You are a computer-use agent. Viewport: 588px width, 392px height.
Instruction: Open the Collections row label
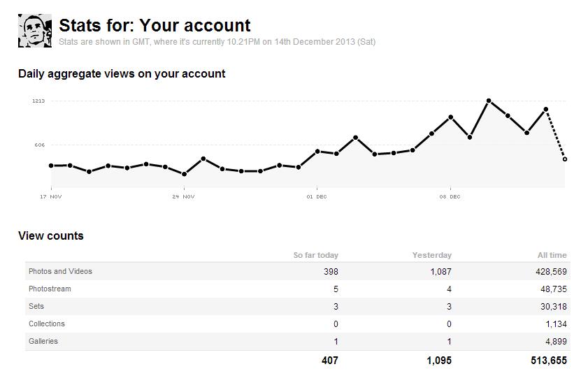click(x=47, y=324)
